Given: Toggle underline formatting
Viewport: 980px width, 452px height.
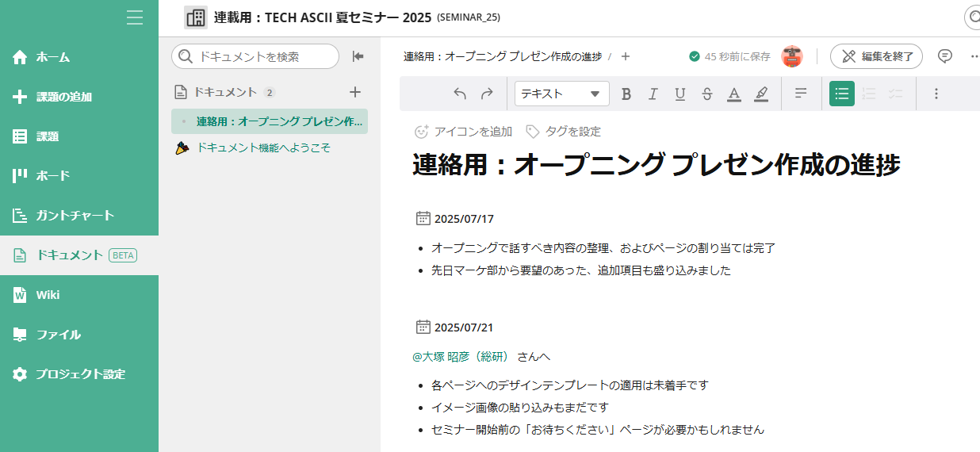Looking at the screenshot, I should pyautogui.click(x=679, y=94).
